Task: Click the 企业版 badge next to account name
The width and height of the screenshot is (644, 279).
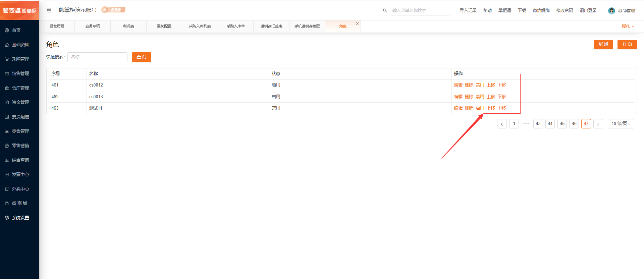Action: click(113, 10)
